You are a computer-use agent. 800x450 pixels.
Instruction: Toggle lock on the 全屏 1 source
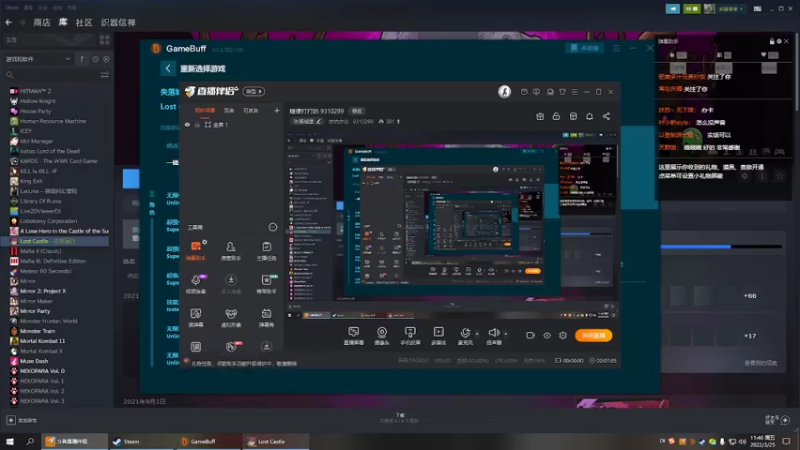pyautogui.click(x=197, y=124)
